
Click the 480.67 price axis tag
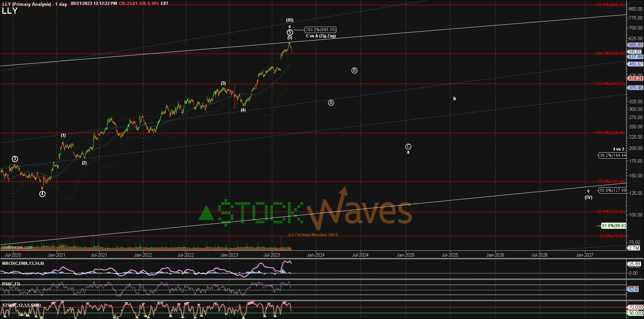pos(635,64)
